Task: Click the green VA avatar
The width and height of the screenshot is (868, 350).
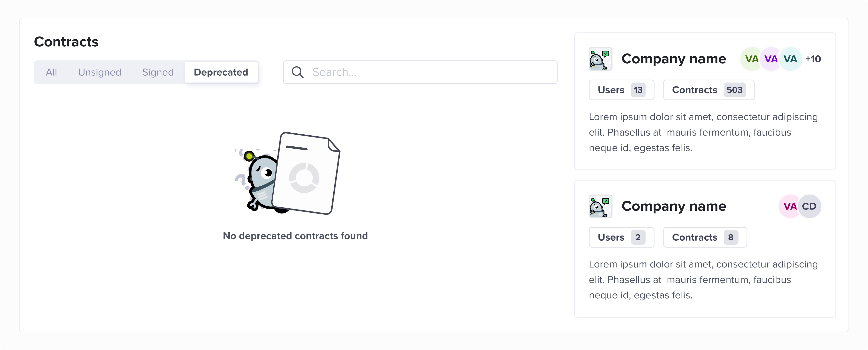Action: (751, 59)
